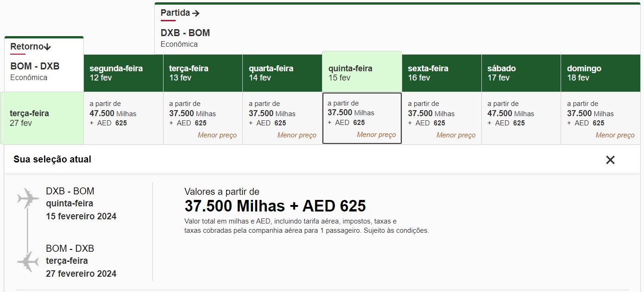This screenshot has height=292, width=644.
Task: Select the terça-feira 27 fev return row
Action: point(42,118)
